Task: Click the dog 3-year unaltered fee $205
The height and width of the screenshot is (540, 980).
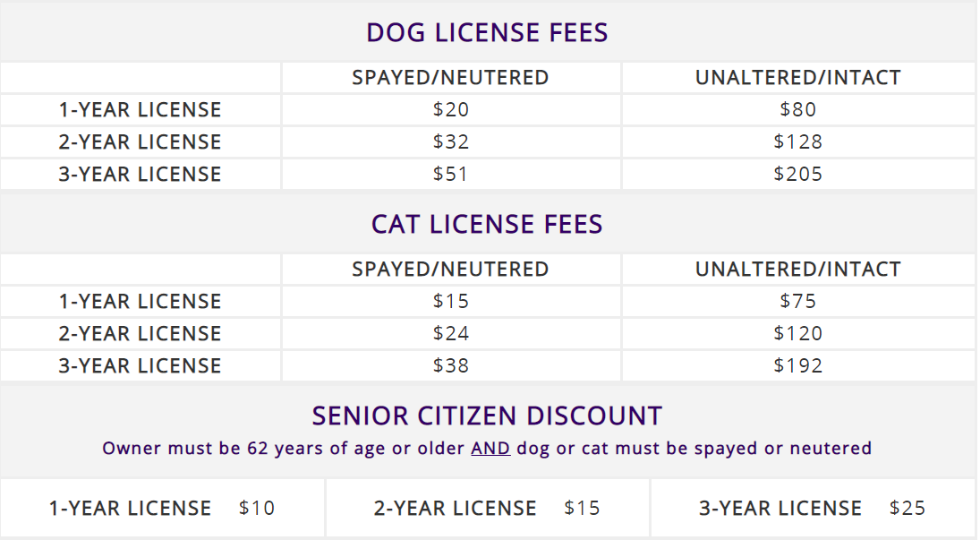Action: coord(797,175)
